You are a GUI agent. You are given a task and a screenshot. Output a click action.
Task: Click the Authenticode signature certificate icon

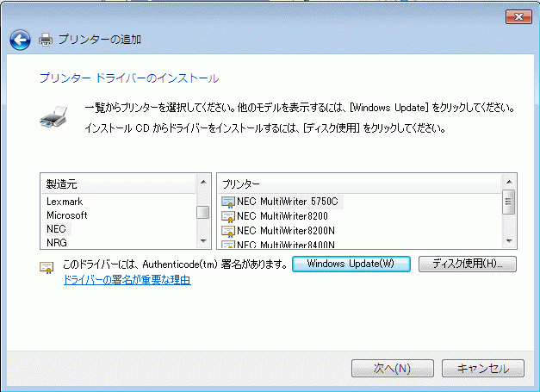(47, 268)
